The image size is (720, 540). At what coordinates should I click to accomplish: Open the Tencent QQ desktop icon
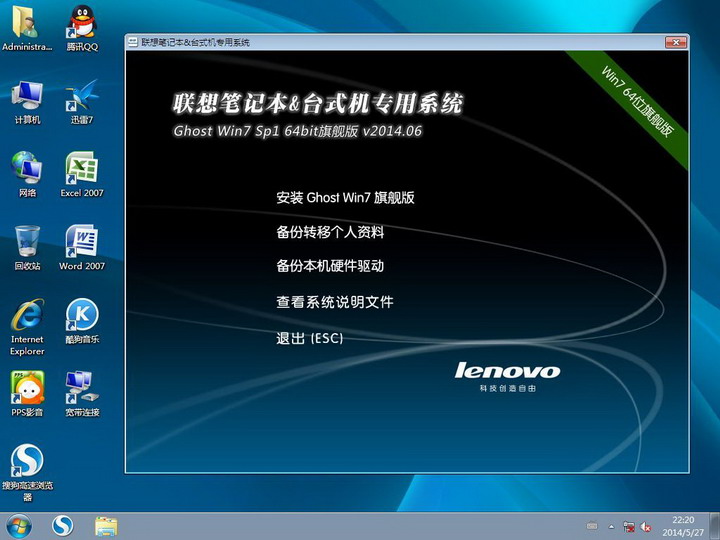pyautogui.click(x=82, y=24)
